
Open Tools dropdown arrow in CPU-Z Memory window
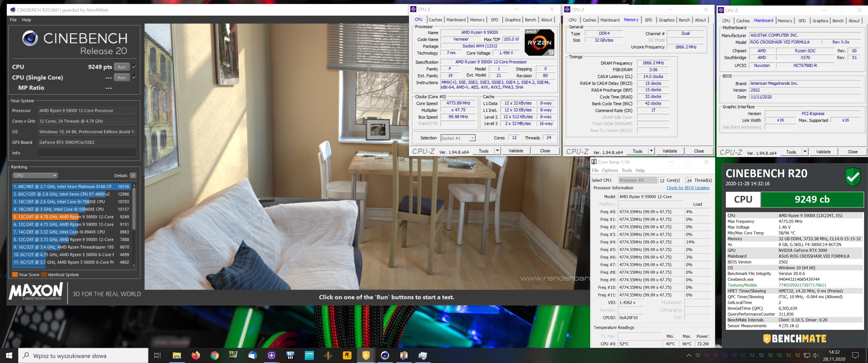tap(651, 151)
